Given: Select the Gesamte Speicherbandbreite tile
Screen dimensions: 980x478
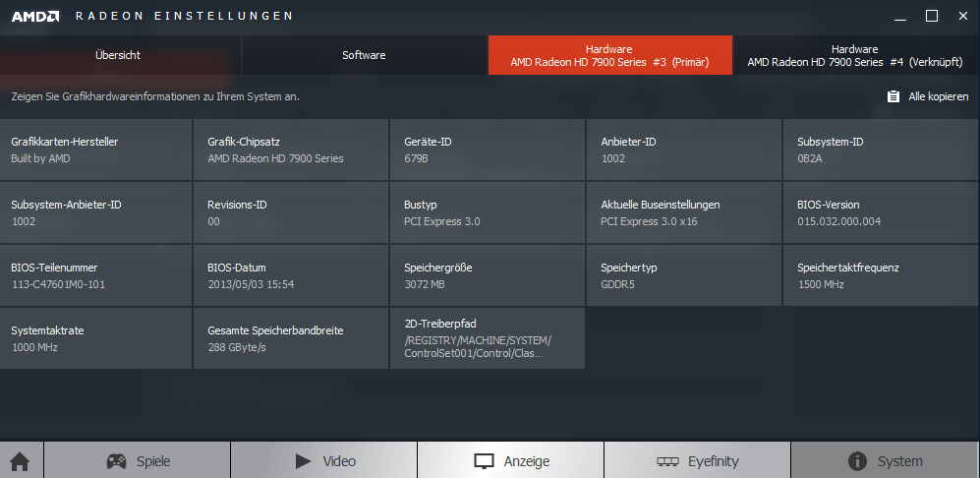Looking at the screenshot, I should pyautogui.click(x=291, y=338).
